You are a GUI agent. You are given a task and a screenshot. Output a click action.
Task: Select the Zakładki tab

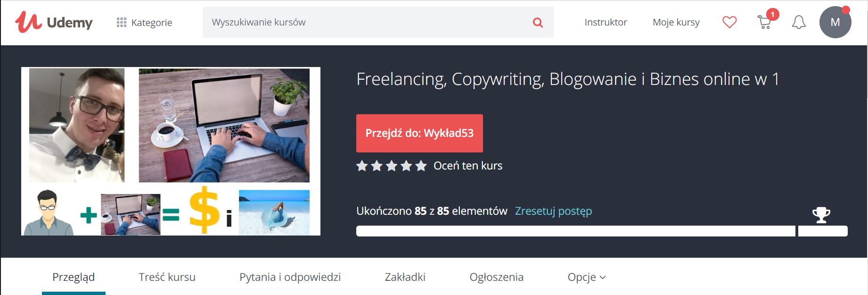pos(405,277)
